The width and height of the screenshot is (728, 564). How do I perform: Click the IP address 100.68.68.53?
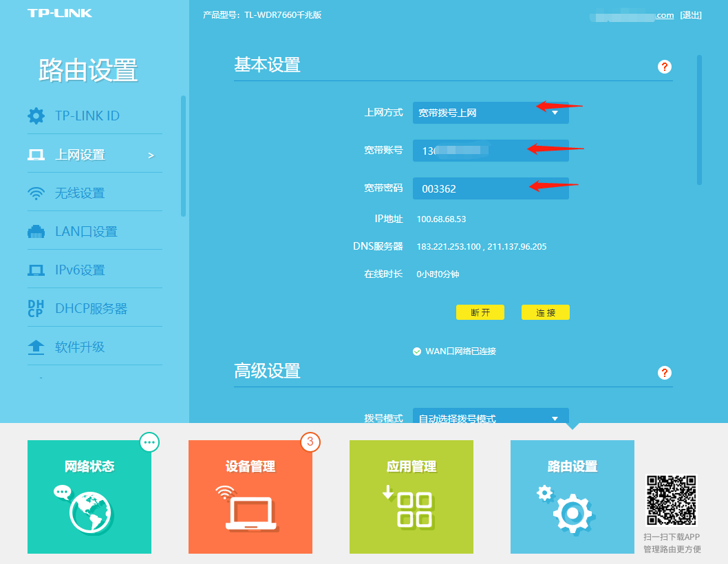coord(441,219)
